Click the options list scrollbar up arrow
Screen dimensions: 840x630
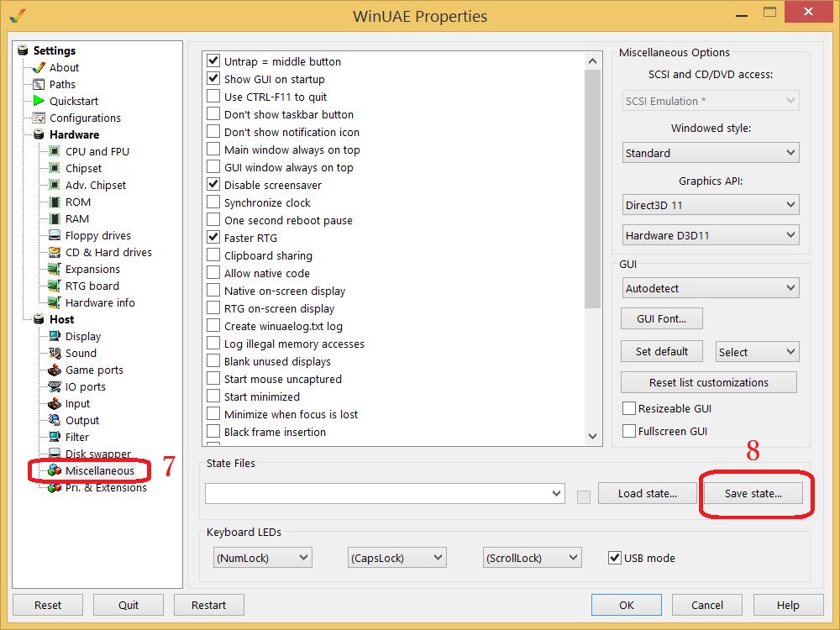[x=592, y=61]
